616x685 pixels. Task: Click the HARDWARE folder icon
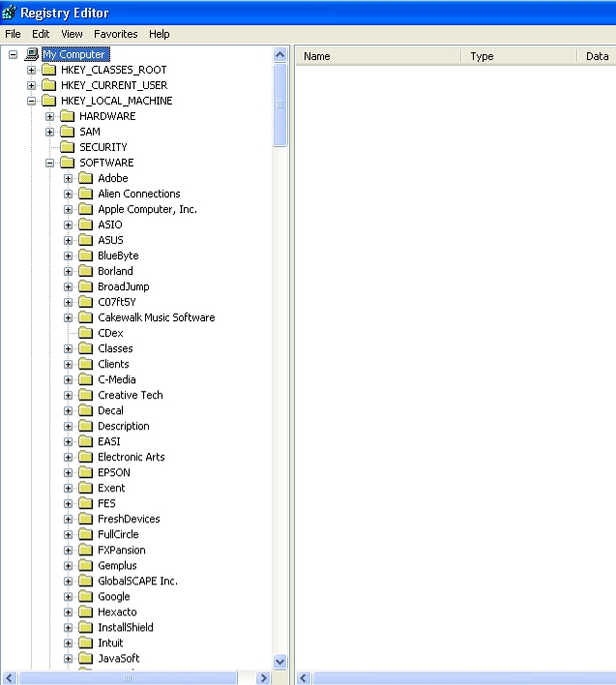68,116
